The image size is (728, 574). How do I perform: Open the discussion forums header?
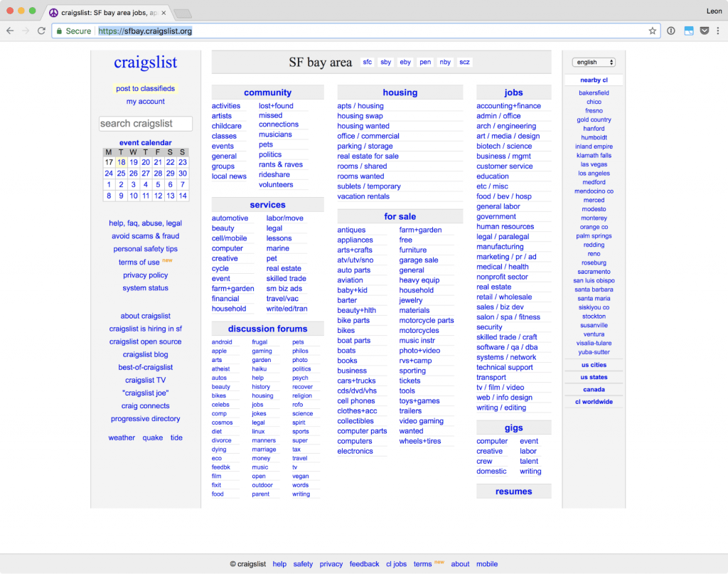[268, 329]
